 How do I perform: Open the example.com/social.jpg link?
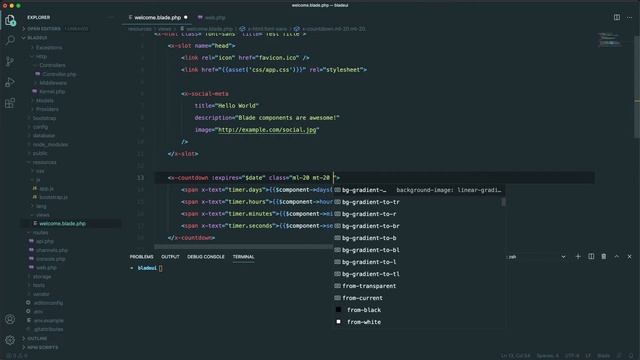coord(267,130)
